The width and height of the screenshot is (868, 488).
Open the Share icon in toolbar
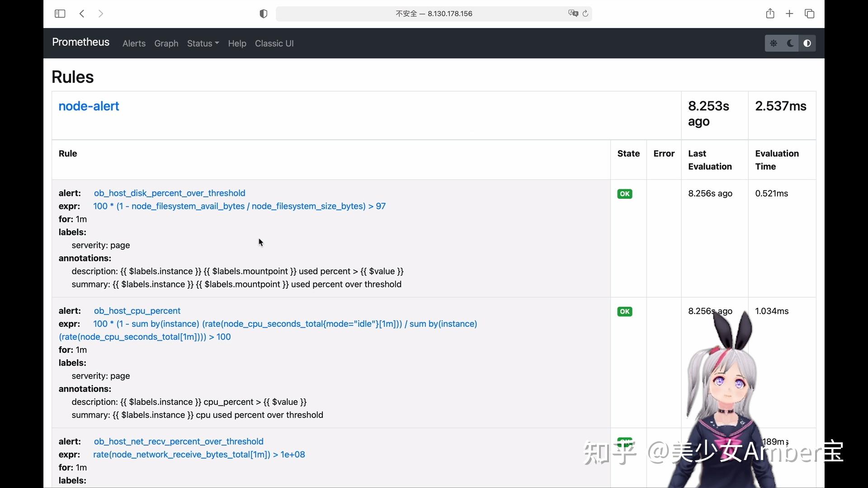point(770,14)
